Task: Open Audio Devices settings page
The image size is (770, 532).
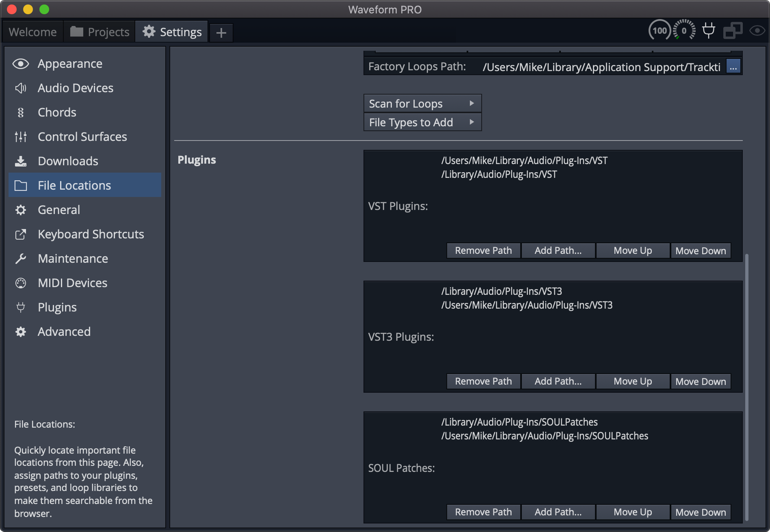Action: pyautogui.click(x=85, y=88)
